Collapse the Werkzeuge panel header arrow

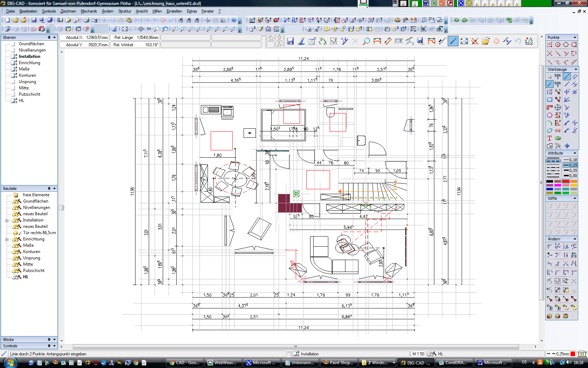pyautogui.click(x=575, y=69)
